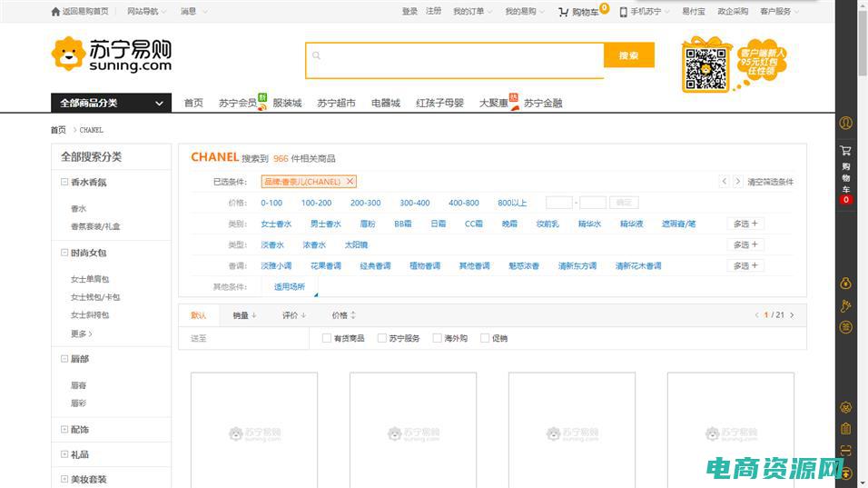Click the 登录 link
The height and width of the screenshot is (488, 868).
(409, 11)
